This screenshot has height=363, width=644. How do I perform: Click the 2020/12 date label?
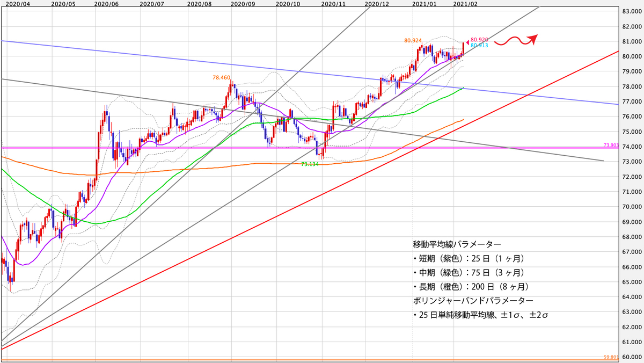tap(376, 4)
